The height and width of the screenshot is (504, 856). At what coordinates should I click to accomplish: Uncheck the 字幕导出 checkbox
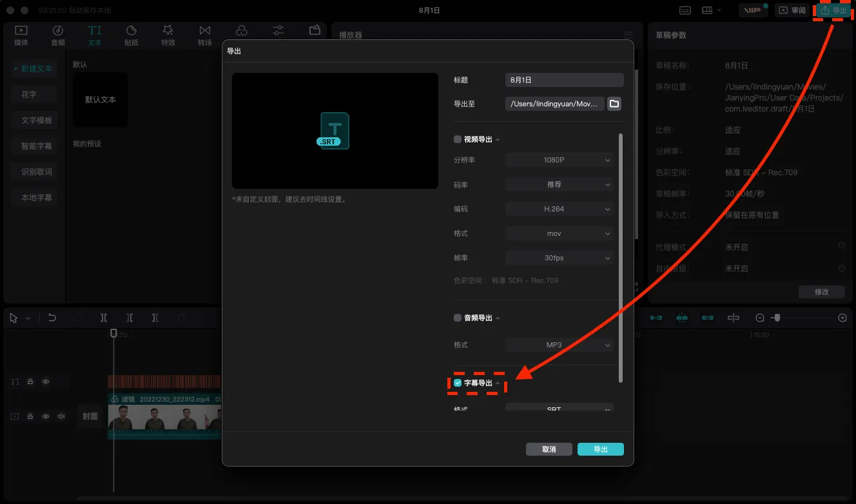(x=458, y=383)
